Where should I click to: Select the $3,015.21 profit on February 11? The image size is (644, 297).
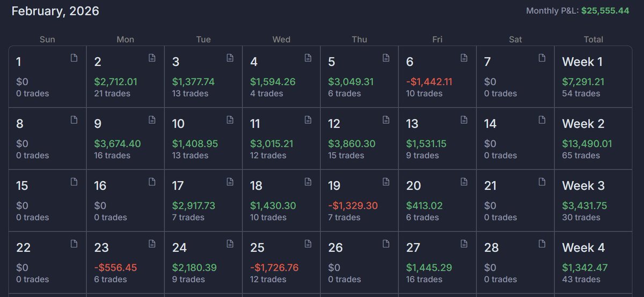[x=272, y=144]
